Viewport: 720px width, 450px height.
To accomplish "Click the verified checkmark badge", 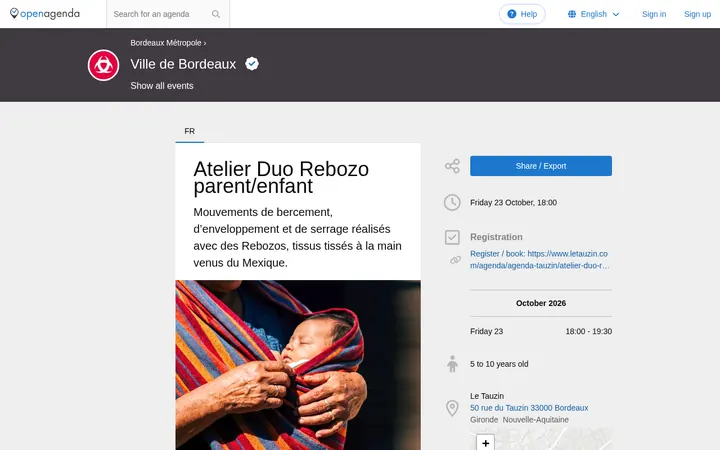I will pyautogui.click(x=252, y=63).
